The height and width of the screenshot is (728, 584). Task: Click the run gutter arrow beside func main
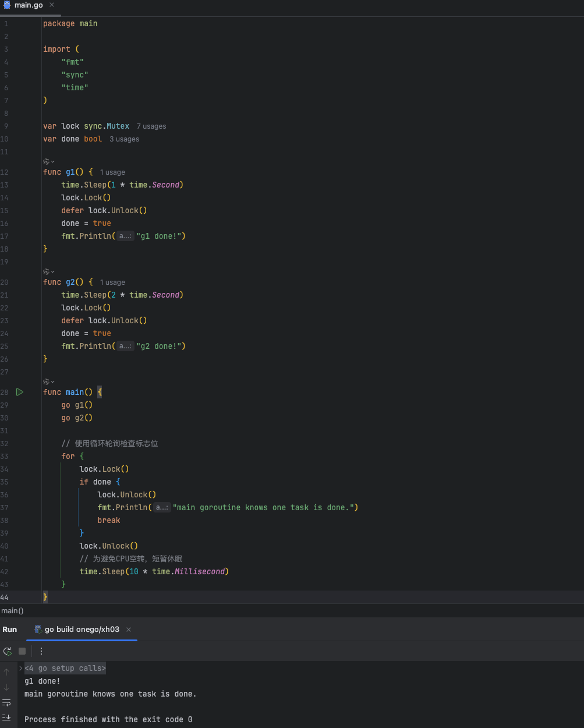20,392
